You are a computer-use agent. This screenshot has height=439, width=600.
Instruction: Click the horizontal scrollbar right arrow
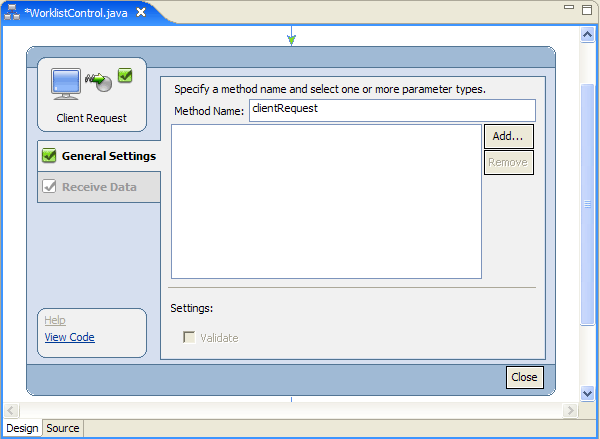(570, 411)
